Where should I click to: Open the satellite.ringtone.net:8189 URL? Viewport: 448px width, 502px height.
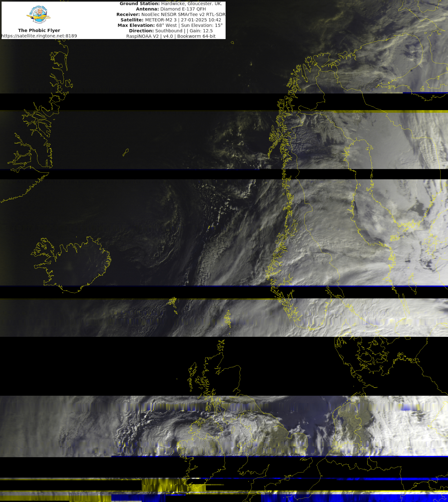(39, 36)
